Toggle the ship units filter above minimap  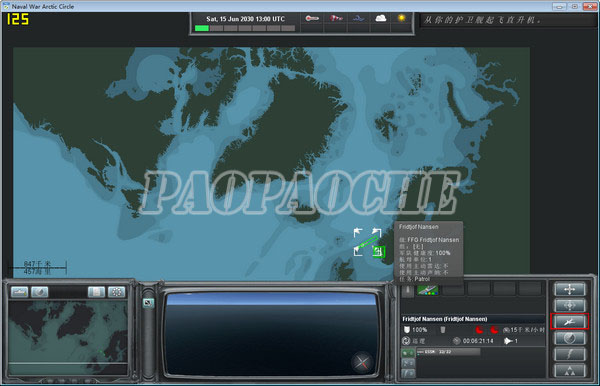click(19, 292)
